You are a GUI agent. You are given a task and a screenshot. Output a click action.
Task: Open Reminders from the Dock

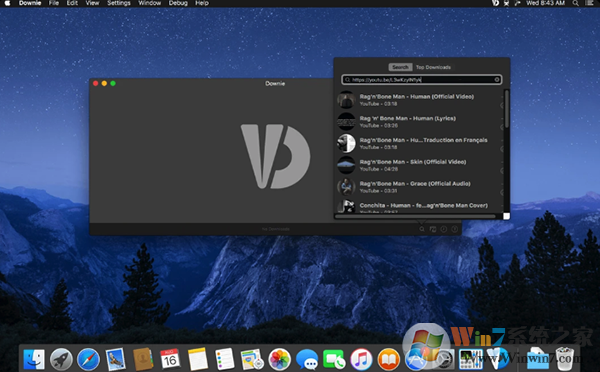(x=225, y=359)
